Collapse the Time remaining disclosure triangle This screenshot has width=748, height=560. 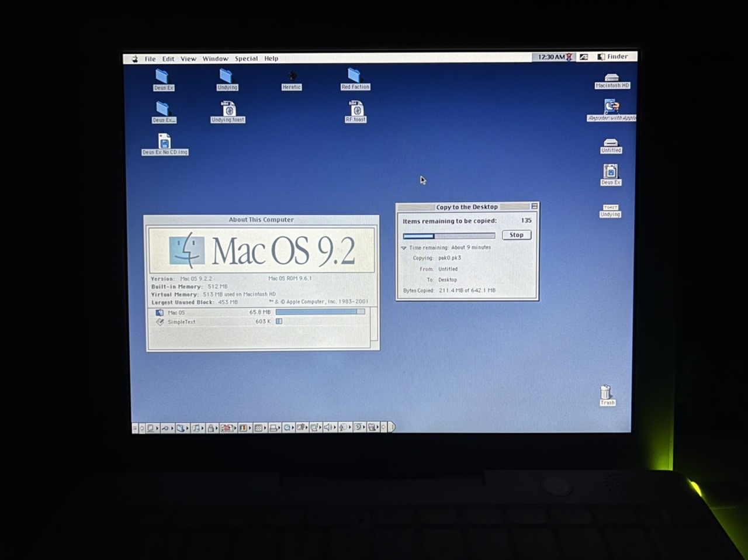coord(403,247)
